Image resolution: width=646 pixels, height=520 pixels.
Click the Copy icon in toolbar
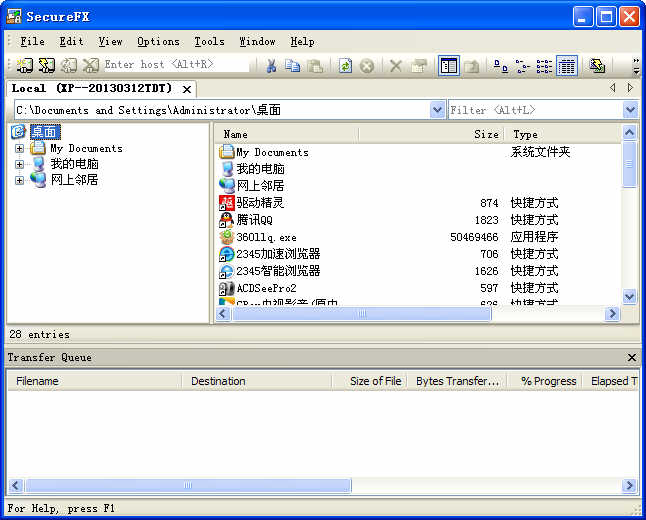[292, 66]
